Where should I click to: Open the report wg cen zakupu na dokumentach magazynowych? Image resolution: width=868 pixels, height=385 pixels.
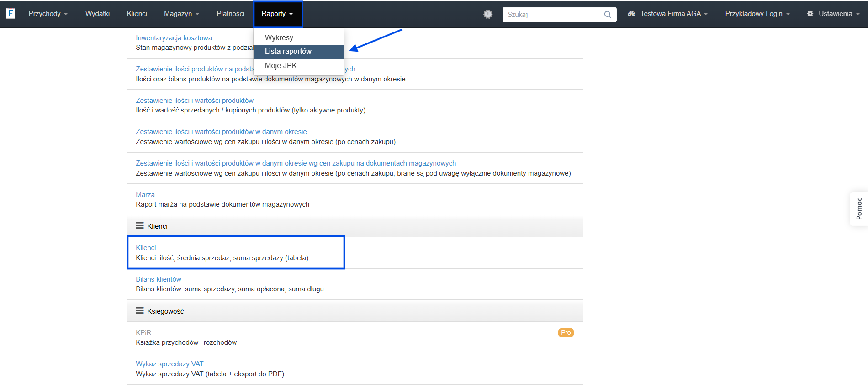296,163
